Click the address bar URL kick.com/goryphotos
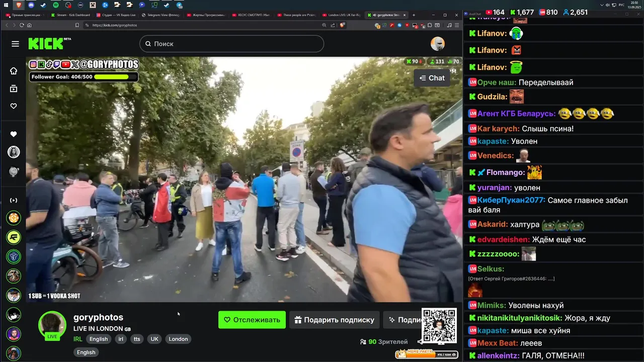644x362 pixels. [115, 25]
